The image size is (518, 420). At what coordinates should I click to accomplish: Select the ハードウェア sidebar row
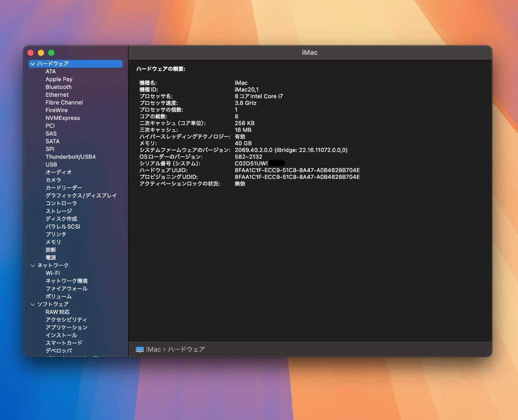pos(76,64)
